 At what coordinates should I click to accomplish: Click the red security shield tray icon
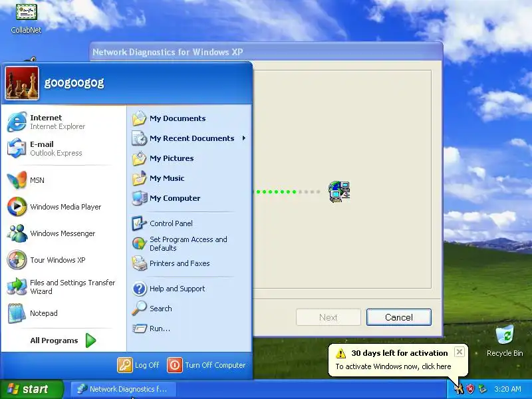point(471,389)
